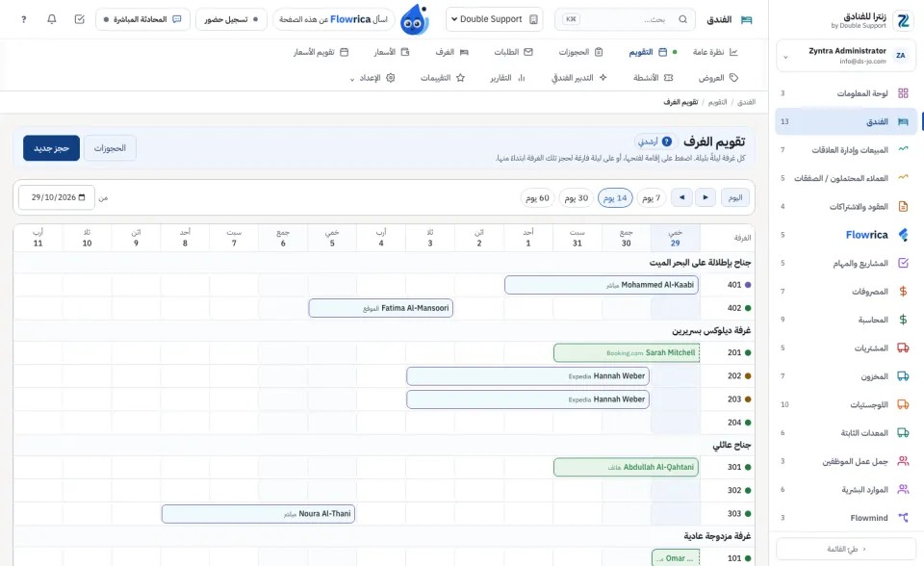This screenshot has width=924, height=566.
Task: Open Flowmind in sidebar
Action: tap(846, 518)
